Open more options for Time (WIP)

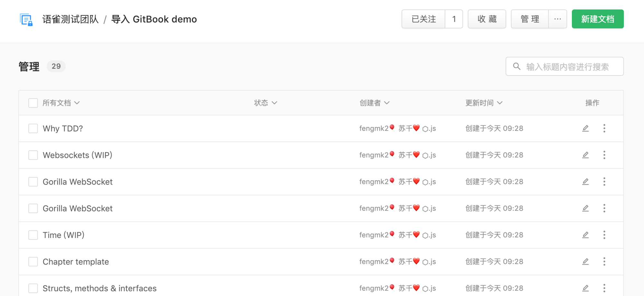pyautogui.click(x=604, y=235)
